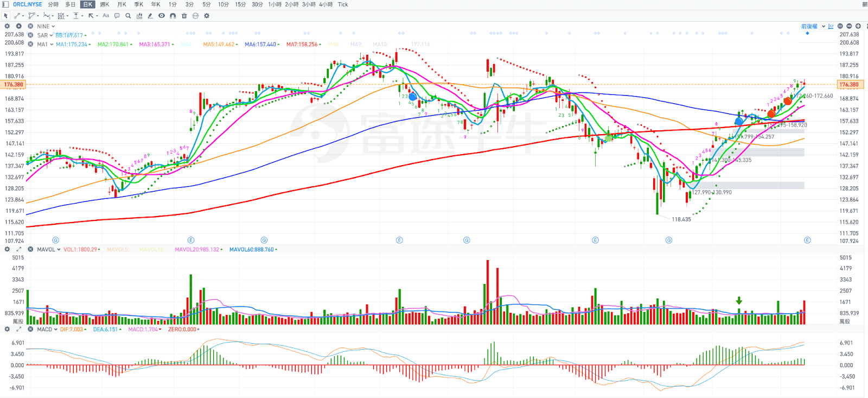868x398 pixels.
Task: Select the 5分 five-minute interval
Action: pyautogui.click(x=207, y=4)
